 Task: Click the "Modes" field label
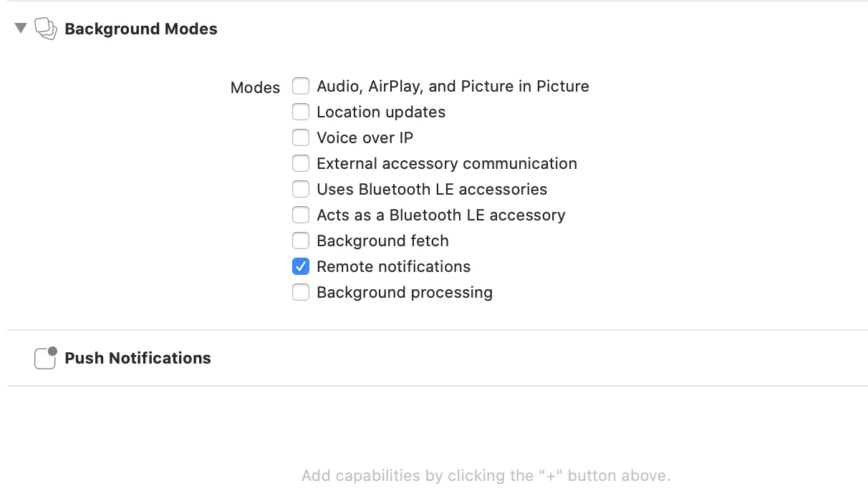coord(255,88)
